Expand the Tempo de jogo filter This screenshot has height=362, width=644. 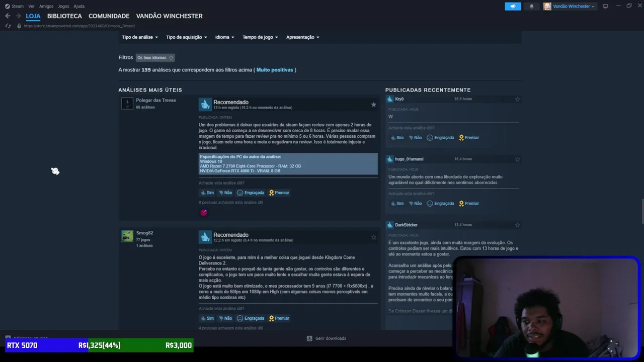260,37
